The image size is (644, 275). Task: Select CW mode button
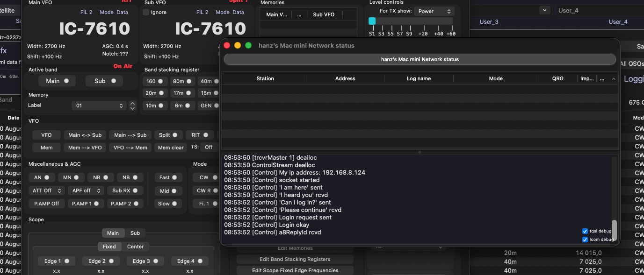point(206,177)
